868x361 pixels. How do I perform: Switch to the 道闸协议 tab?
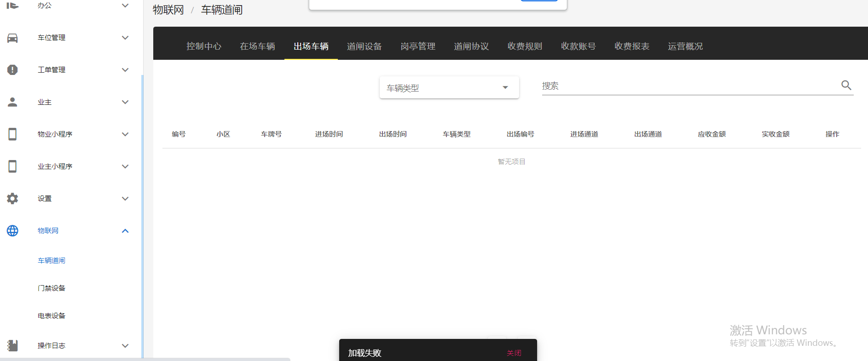[471, 46]
